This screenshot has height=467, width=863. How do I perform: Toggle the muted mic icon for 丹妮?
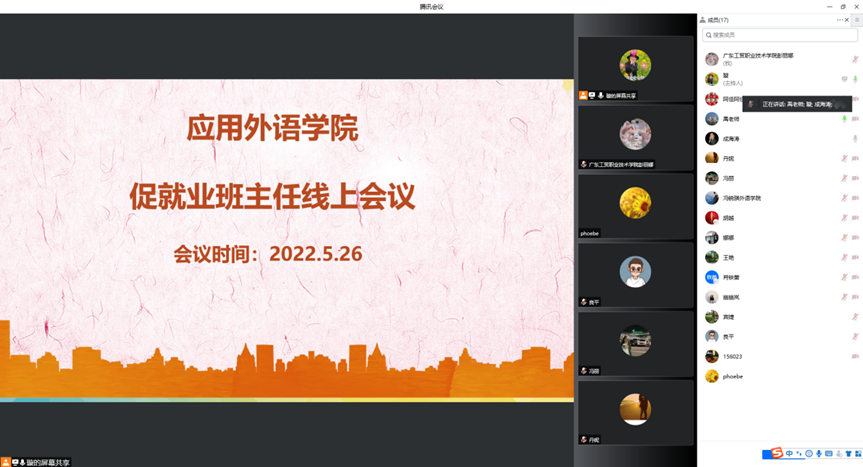(844, 158)
